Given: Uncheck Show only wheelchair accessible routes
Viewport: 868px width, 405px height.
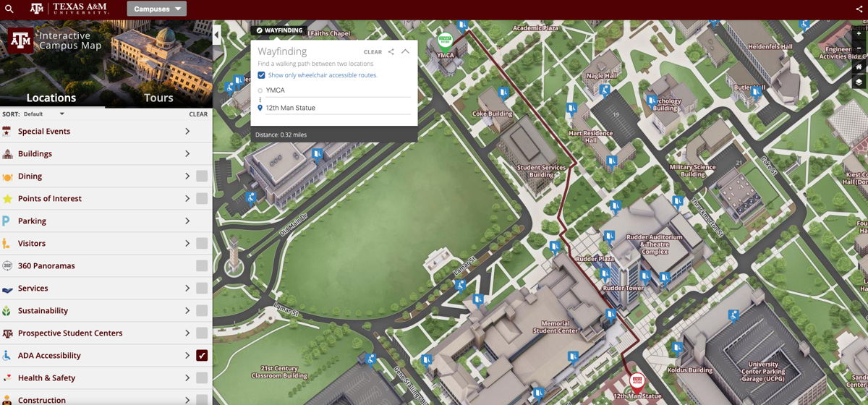Looking at the screenshot, I should point(262,75).
